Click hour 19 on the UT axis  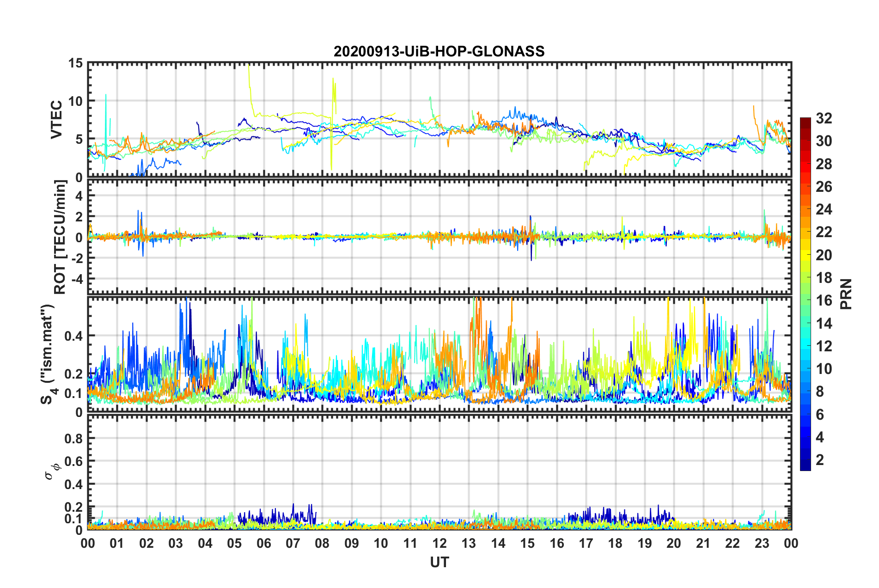(x=645, y=543)
